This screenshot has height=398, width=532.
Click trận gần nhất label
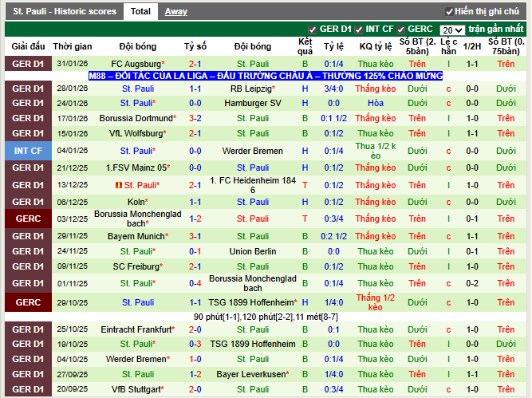click(496, 30)
